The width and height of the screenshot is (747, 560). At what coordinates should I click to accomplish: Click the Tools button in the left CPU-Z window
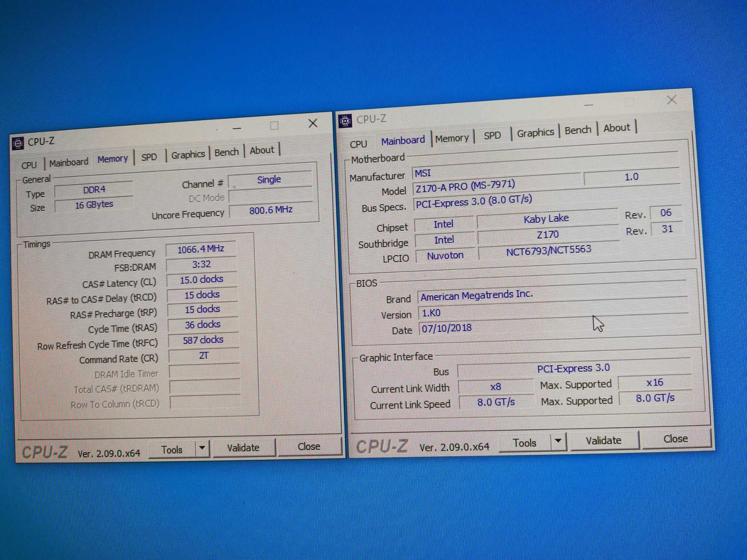pyautogui.click(x=172, y=449)
